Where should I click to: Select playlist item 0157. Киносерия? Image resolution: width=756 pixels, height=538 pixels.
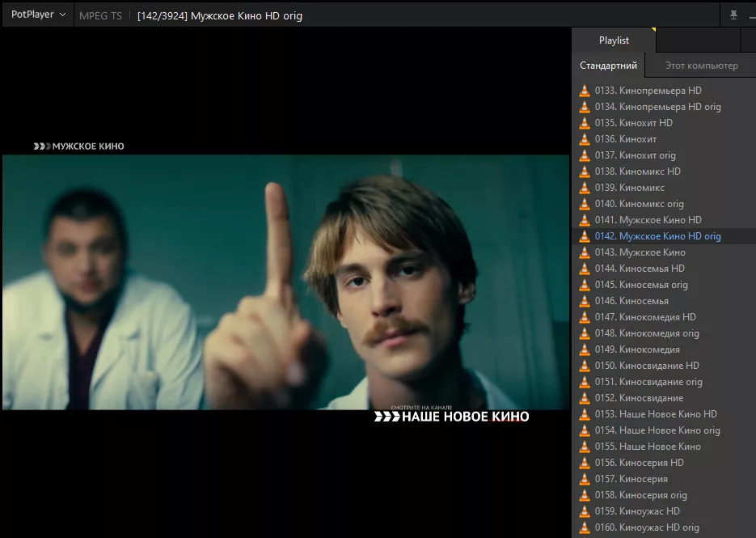pos(664,479)
